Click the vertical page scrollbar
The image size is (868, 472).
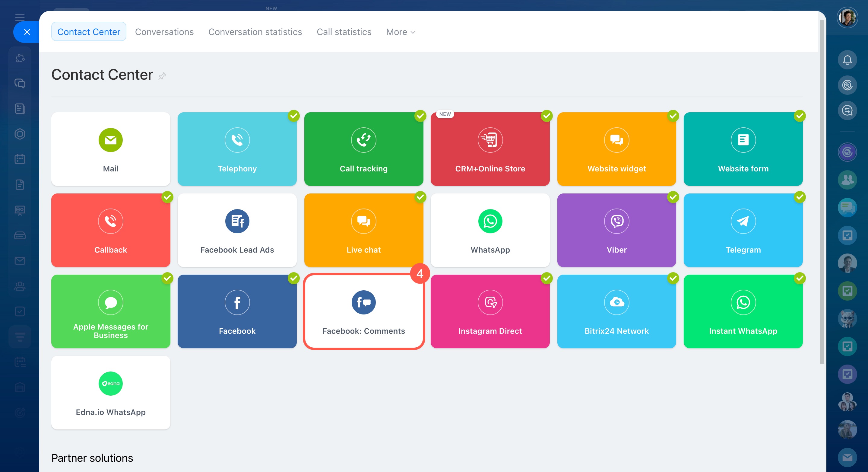[822, 192]
